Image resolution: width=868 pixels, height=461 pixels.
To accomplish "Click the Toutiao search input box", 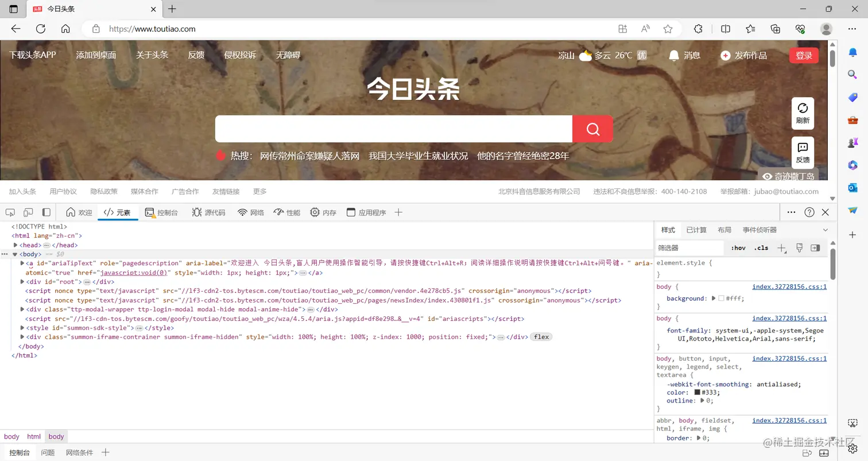I will coord(393,129).
